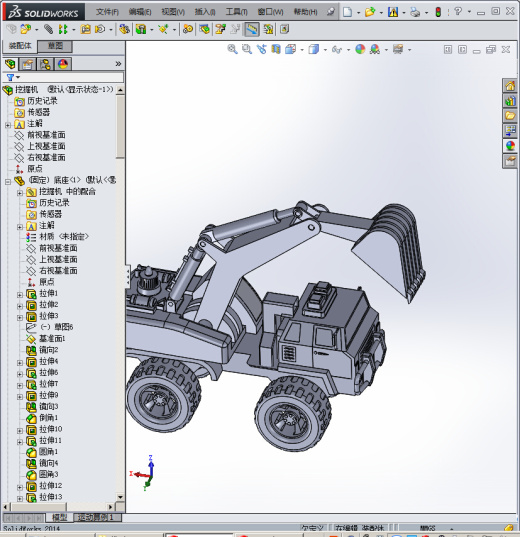Screen dimensions: 520x537
Task: Collapse the (固定) 底座<1> component node
Action: coord(8,182)
